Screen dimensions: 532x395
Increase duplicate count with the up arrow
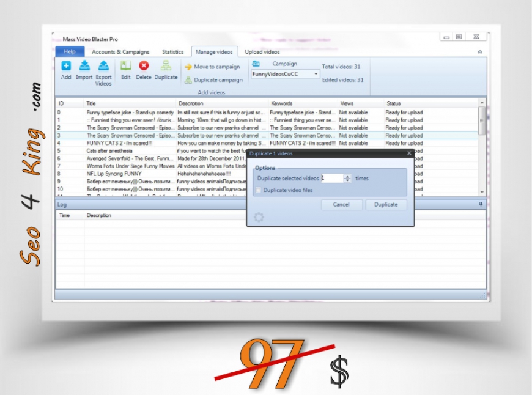tap(347, 177)
